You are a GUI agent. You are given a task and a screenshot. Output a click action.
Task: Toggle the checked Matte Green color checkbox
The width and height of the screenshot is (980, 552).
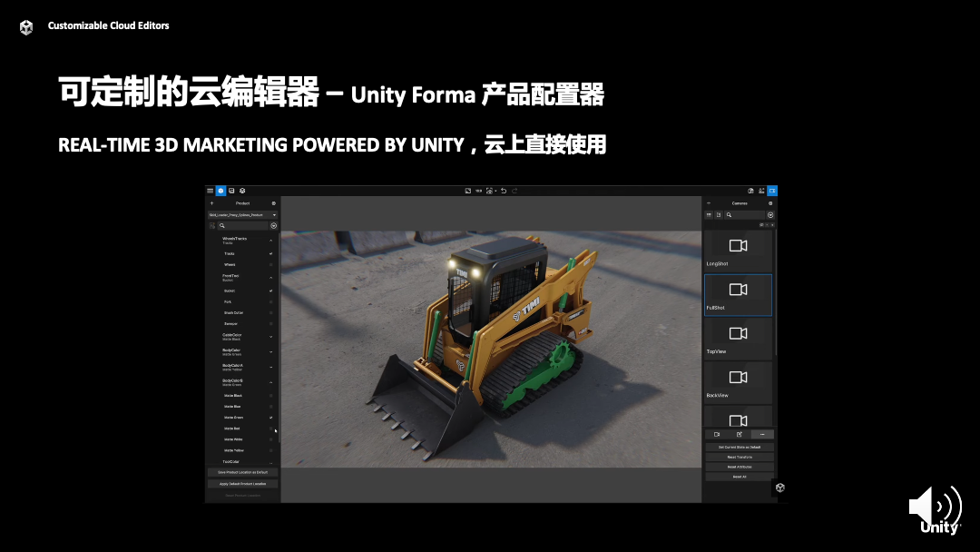[x=270, y=418]
